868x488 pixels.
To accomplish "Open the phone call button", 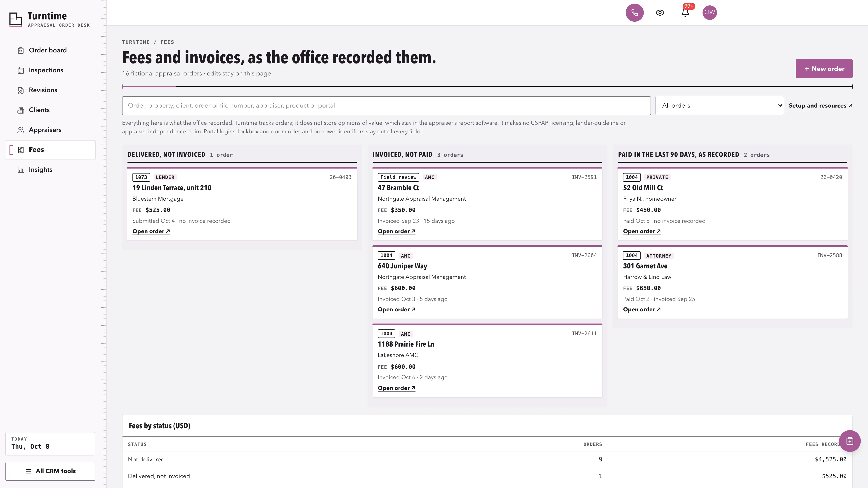I will [634, 12].
